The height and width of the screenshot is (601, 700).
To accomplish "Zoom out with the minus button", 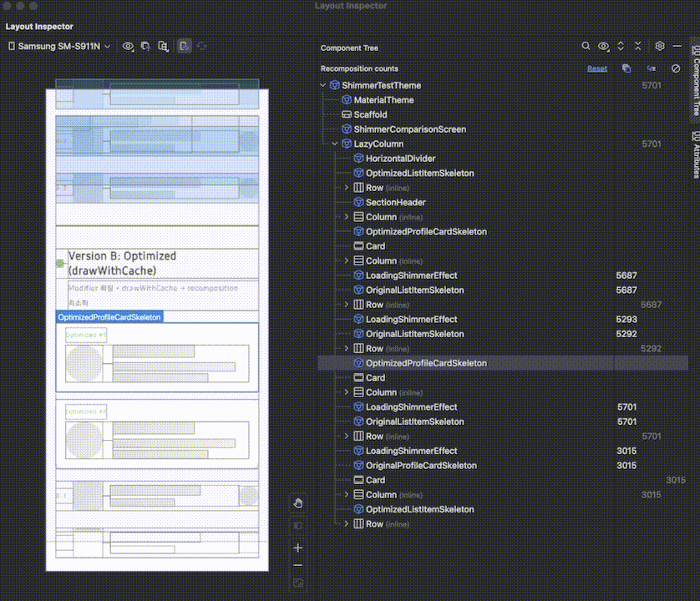I will pyautogui.click(x=297, y=565).
